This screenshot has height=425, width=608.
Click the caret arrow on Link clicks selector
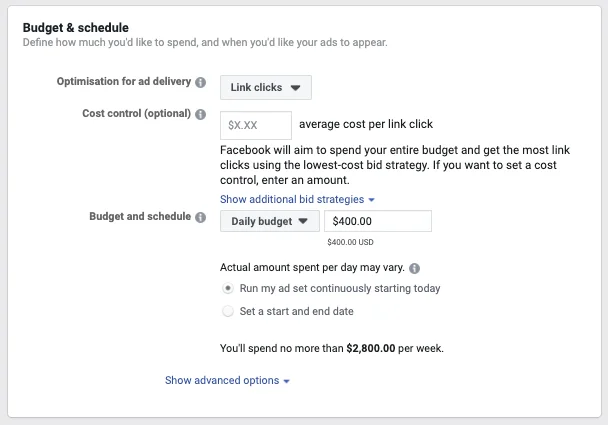tap(295, 88)
